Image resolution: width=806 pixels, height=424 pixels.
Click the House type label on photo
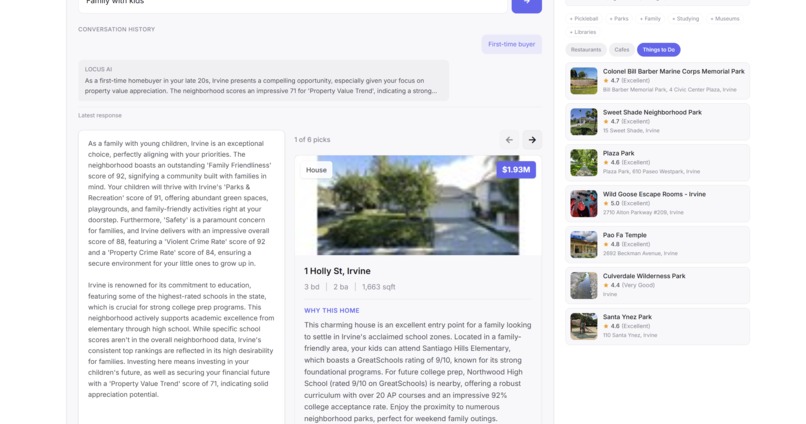click(316, 170)
